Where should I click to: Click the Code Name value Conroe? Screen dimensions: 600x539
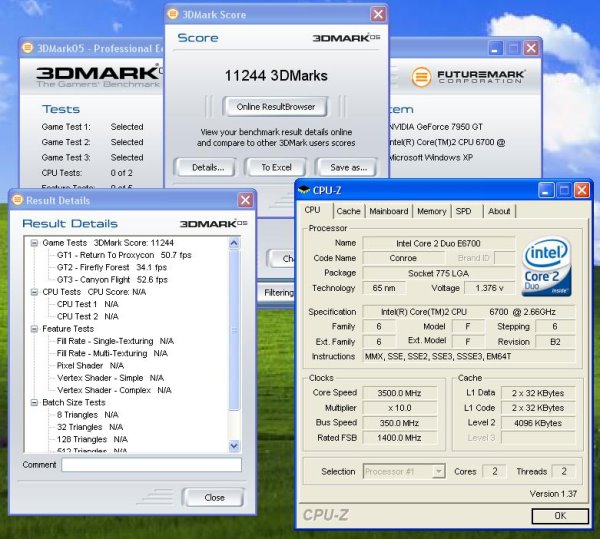click(x=403, y=258)
